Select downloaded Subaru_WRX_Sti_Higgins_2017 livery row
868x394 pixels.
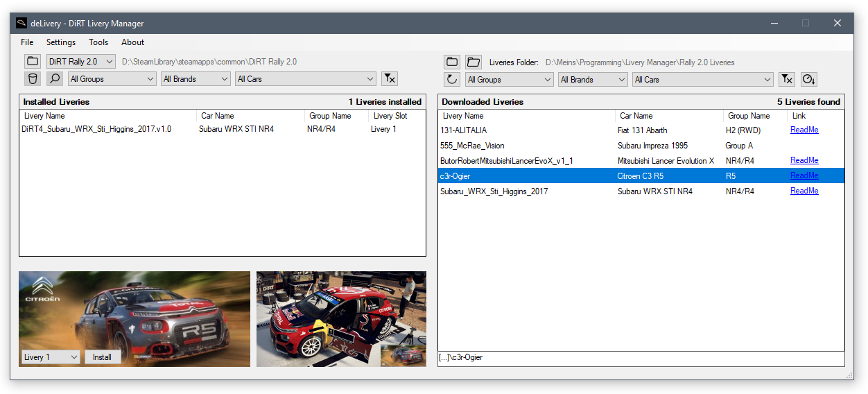(x=641, y=191)
